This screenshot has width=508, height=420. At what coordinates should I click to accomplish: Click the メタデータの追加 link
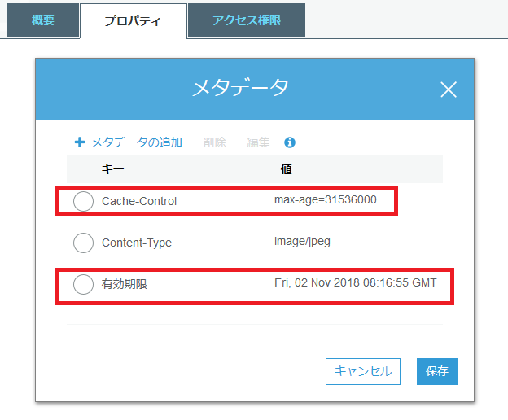point(137,142)
